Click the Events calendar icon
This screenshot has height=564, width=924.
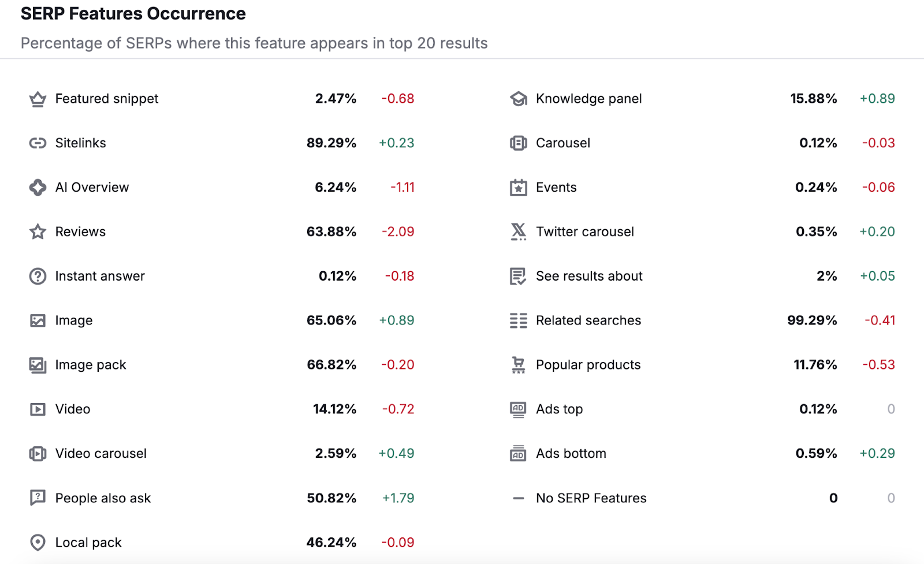pyautogui.click(x=518, y=187)
